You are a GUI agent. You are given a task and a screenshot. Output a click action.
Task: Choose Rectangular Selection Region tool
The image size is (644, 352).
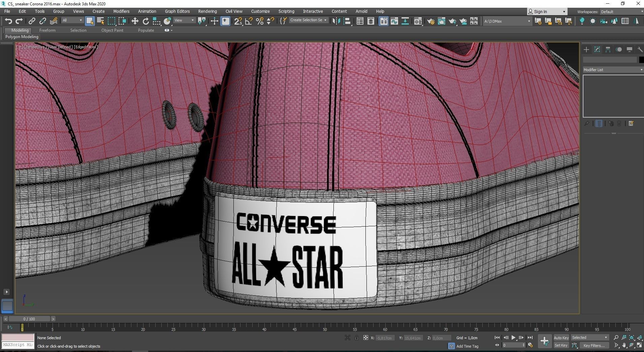point(111,21)
